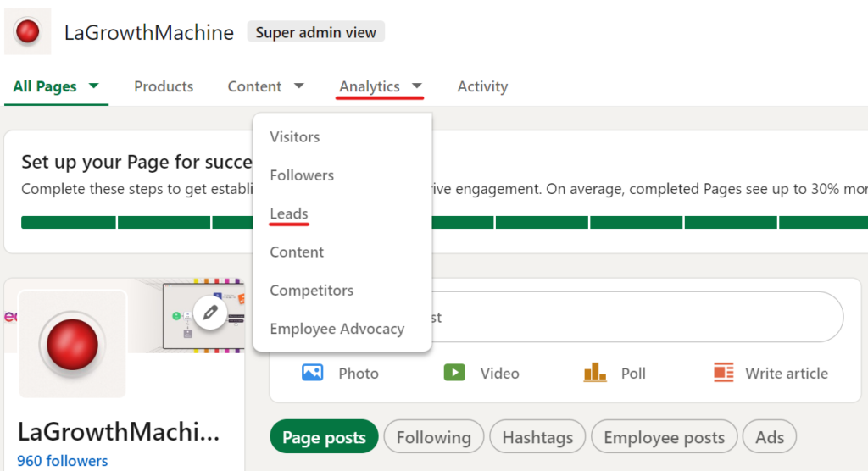Open the large company profile picture
The width and height of the screenshot is (868, 471).
[x=73, y=344]
